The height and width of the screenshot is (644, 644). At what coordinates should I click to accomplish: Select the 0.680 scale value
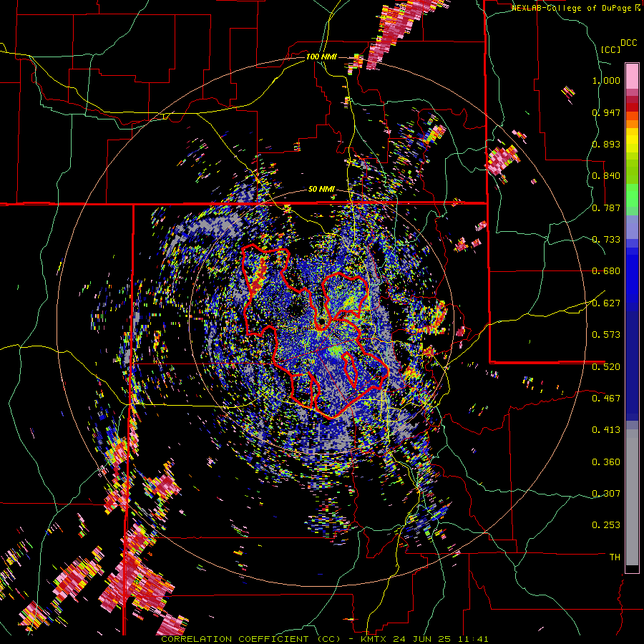(606, 271)
